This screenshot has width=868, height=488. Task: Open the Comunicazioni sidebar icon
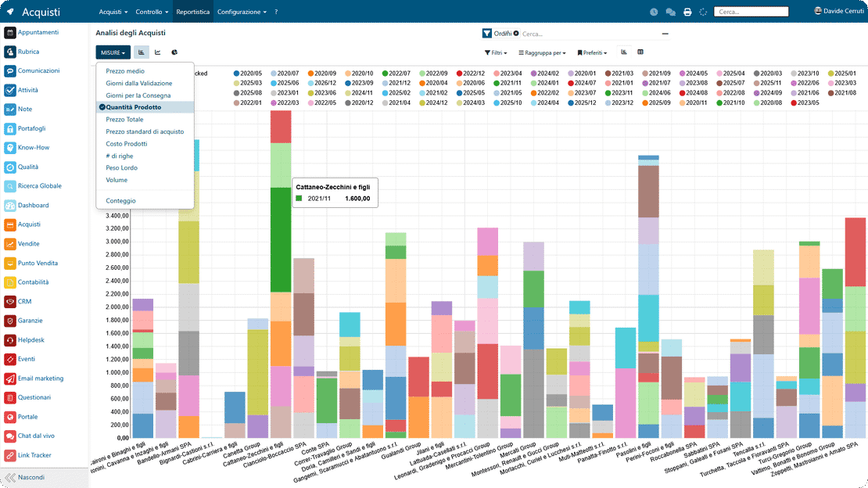pyautogui.click(x=9, y=71)
